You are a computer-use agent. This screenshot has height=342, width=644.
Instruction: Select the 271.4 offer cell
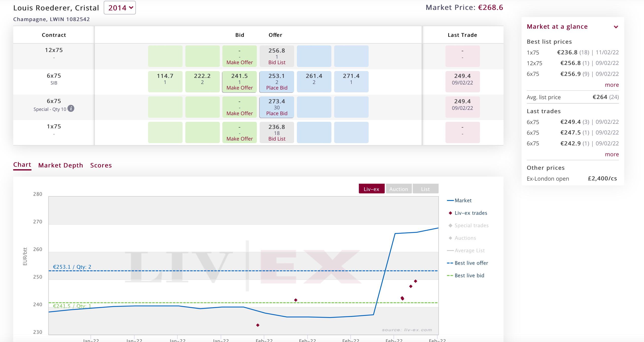tap(351, 81)
